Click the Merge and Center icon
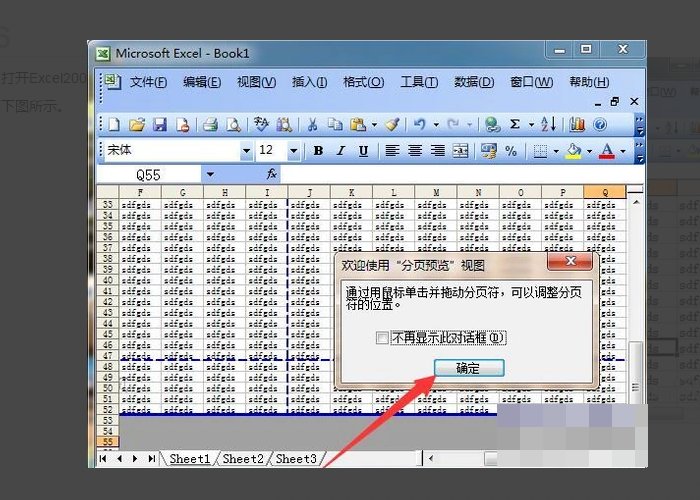The height and width of the screenshot is (500, 700). point(460,151)
